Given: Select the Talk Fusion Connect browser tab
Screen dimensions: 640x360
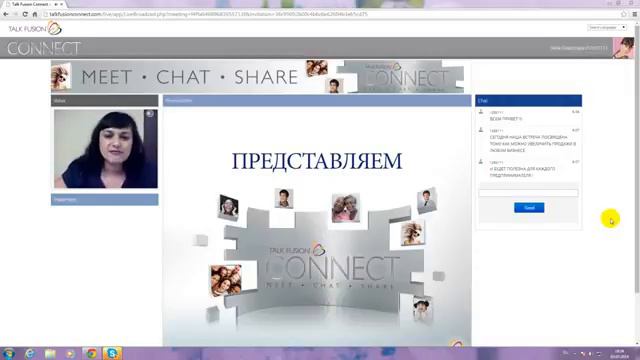Looking at the screenshot, I should click(x=33, y=4).
